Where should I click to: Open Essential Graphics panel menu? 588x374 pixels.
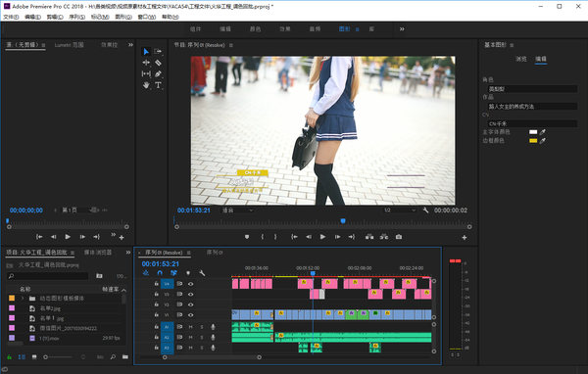[x=512, y=45]
